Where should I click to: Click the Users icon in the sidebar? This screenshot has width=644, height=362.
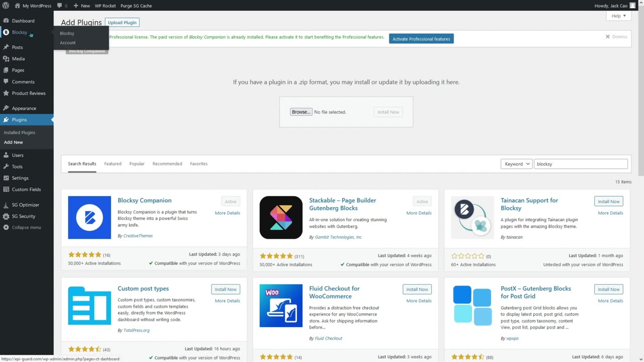coord(6,155)
